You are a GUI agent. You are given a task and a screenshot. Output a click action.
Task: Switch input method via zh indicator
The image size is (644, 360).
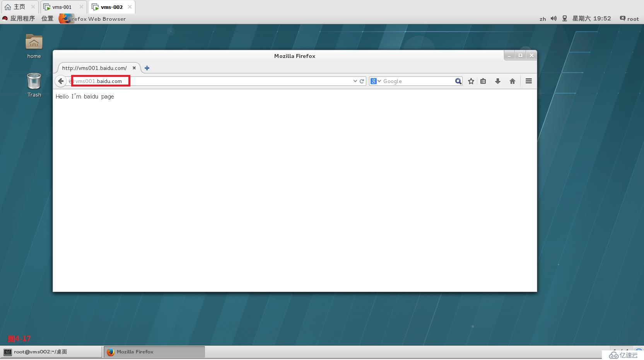[543, 19]
